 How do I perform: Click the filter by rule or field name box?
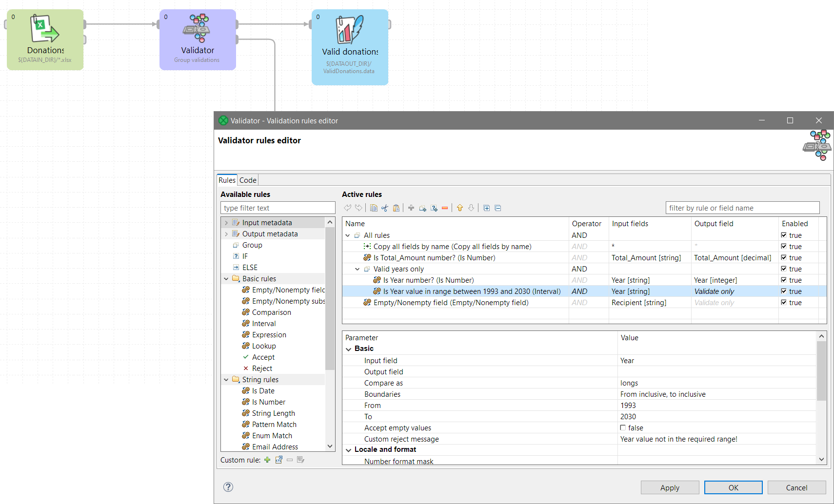point(742,208)
